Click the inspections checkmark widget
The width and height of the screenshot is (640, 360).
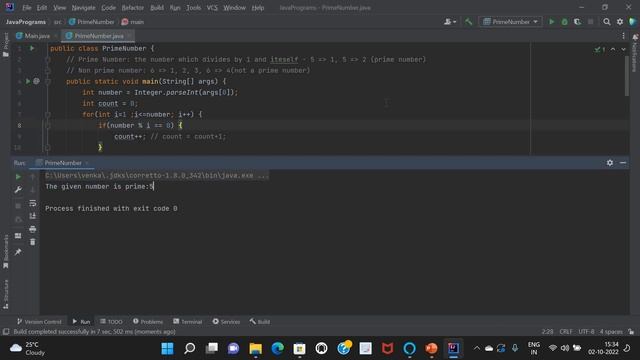[x=600, y=49]
